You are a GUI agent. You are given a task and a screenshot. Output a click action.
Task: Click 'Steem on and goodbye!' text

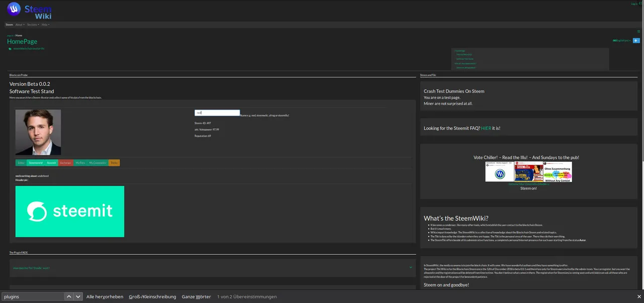446,285
